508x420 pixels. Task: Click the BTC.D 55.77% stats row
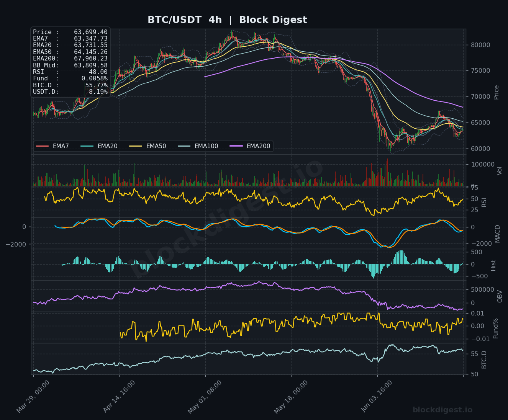(x=70, y=85)
